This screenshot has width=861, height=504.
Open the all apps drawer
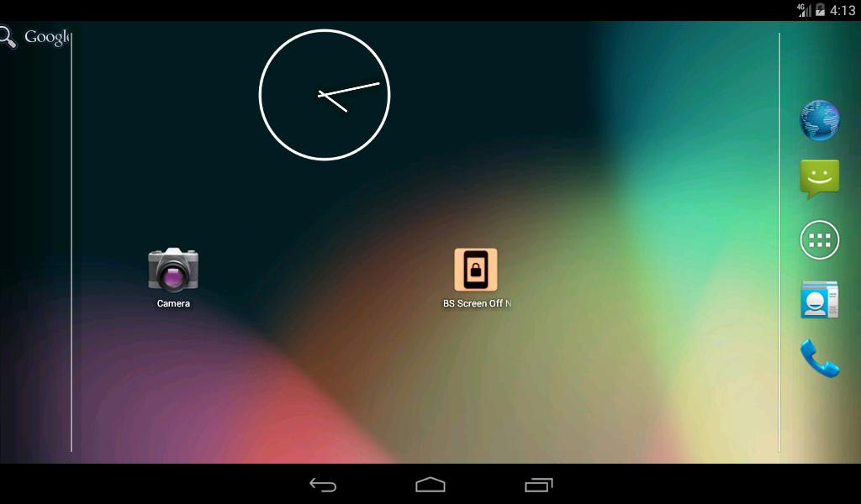pos(819,239)
